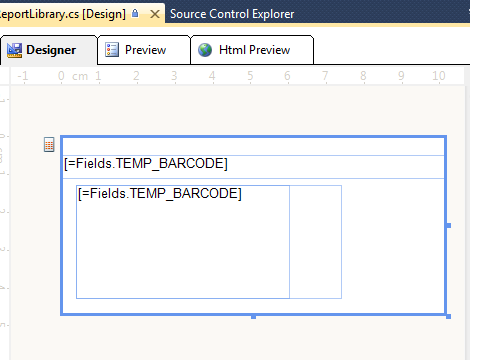486x360 pixels.
Task: Click the horizontal cm ruler at mark 5
Action: click(x=250, y=76)
